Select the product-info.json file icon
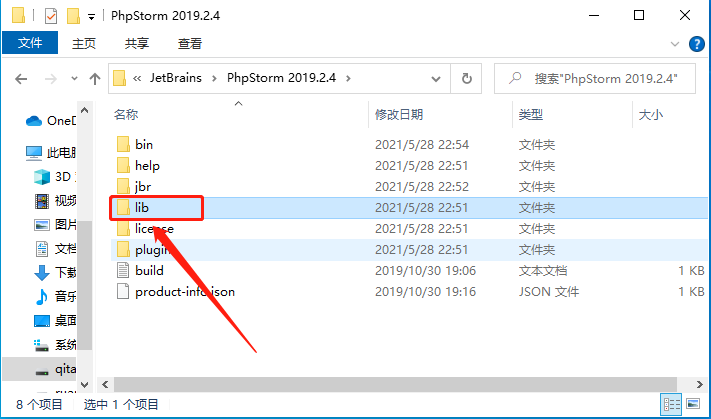This screenshot has height=419, width=711. [x=123, y=292]
